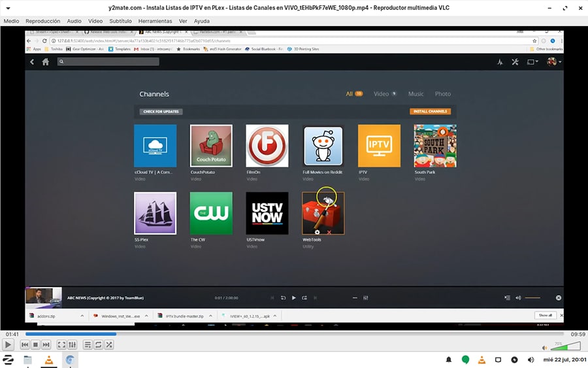
Task: Open the Ayuda menu
Action: (x=202, y=21)
